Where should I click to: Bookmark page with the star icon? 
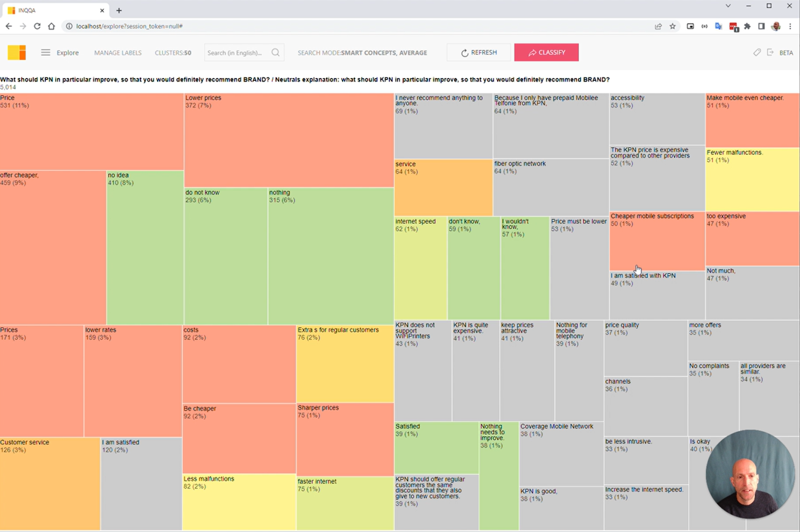coord(673,26)
